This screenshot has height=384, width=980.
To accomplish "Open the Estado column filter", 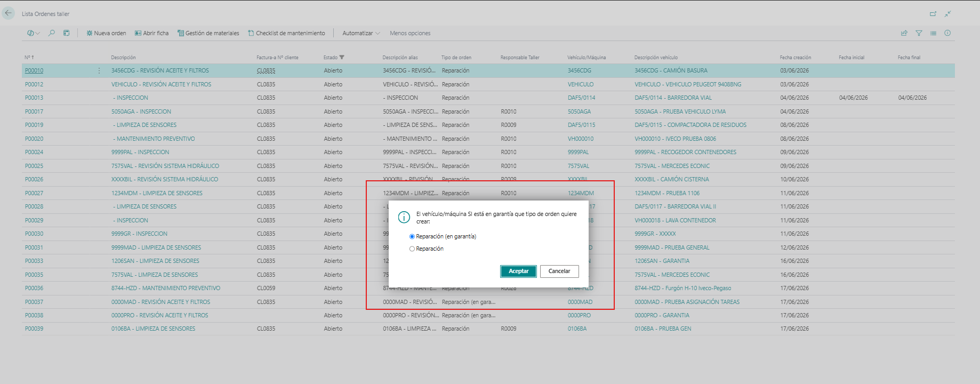I will [334, 58].
